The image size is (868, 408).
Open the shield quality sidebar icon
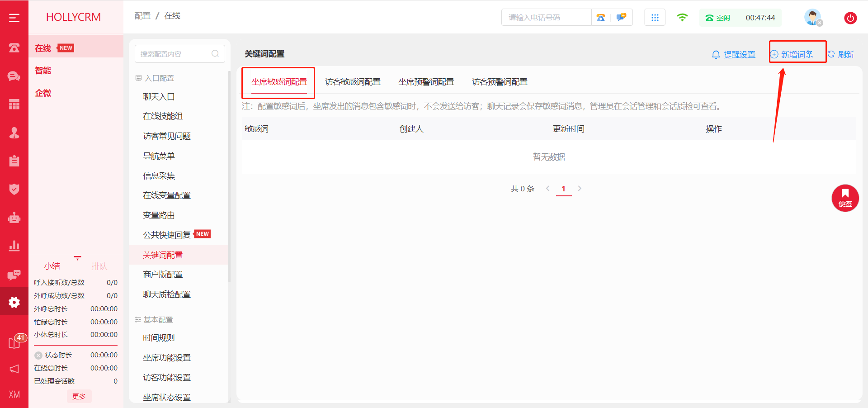coord(14,189)
